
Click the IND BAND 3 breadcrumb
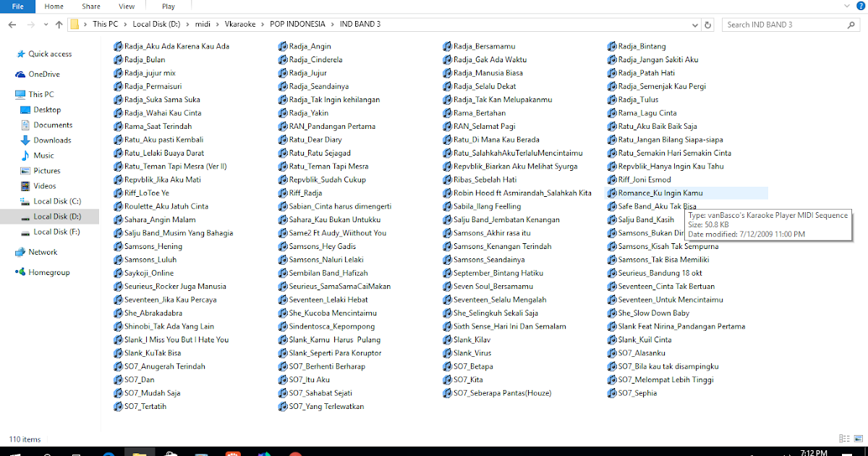[x=361, y=25]
